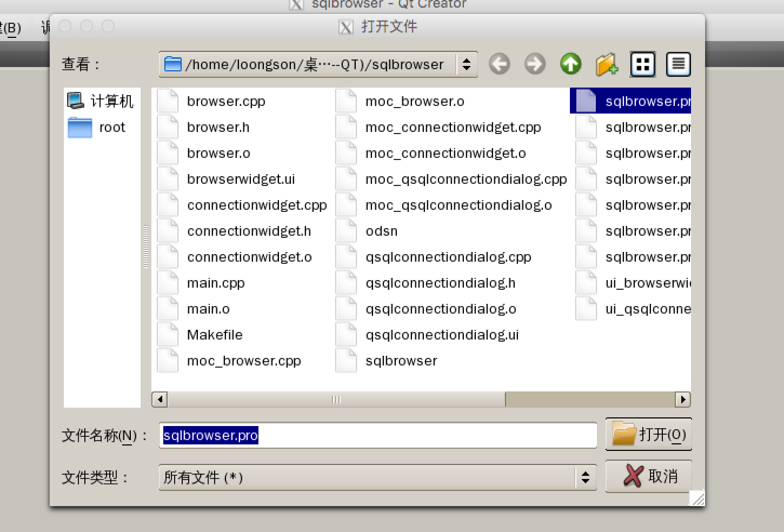Click the file icon beside connectionwidget.h
This screenshot has width=784, height=532.
168,231
